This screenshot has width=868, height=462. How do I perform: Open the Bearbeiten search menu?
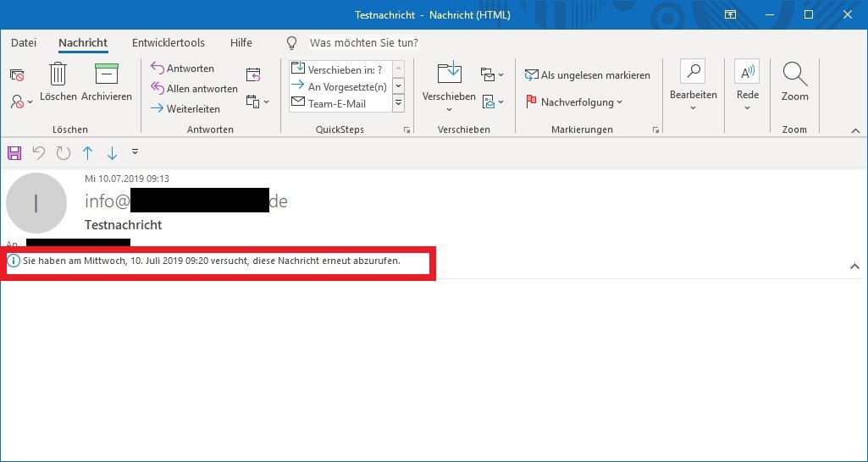[x=693, y=85]
